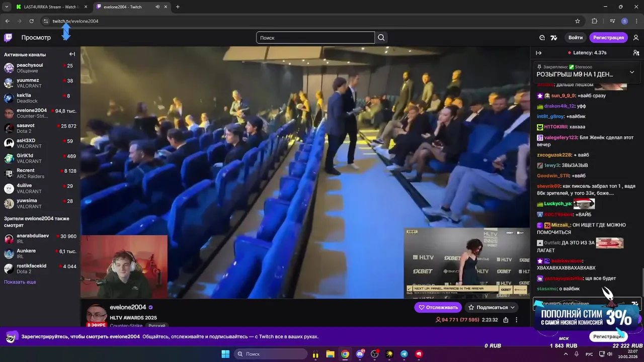Focus the Twitch Поиск search field
The image size is (644, 362).
pyautogui.click(x=315, y=38)
